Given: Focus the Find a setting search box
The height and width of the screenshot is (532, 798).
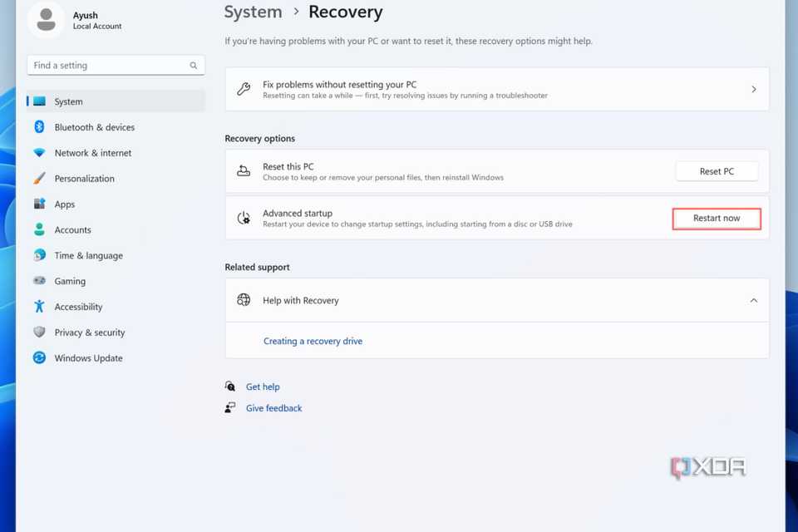Looking at the screenshot, I should [x=116, y=65].
